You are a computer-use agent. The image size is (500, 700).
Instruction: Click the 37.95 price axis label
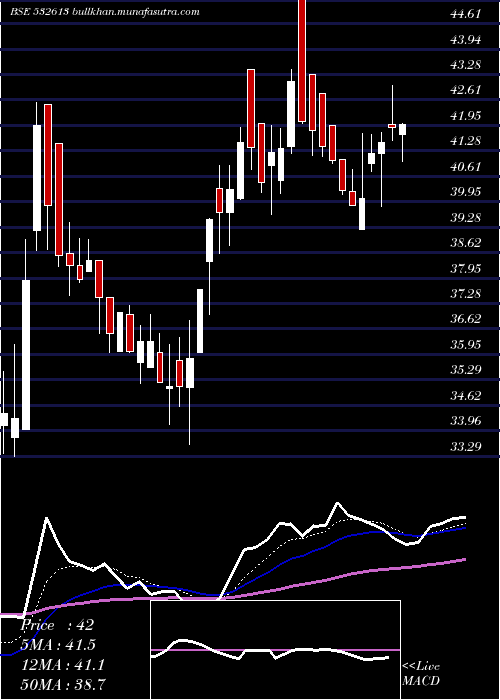coord(466,268)
